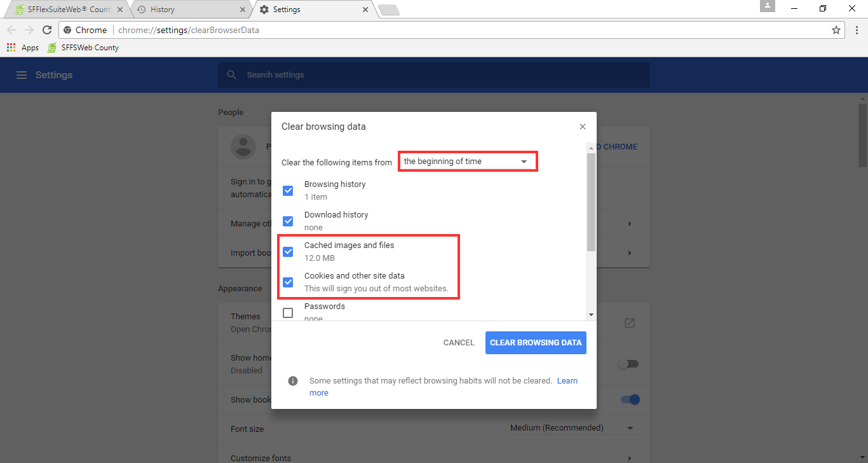868x463 pixels.
Task: Click the Chrome site info icon in address bar
Action: click(67, 30)
